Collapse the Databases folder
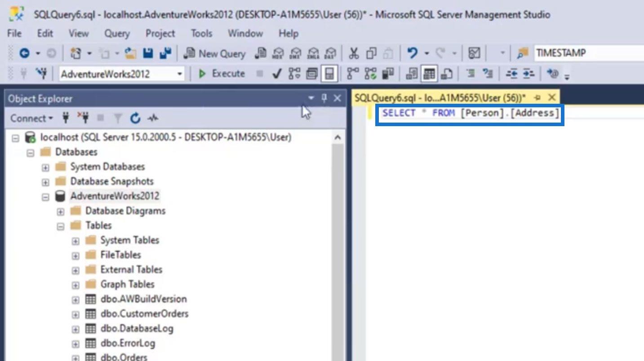 point(31,153)
